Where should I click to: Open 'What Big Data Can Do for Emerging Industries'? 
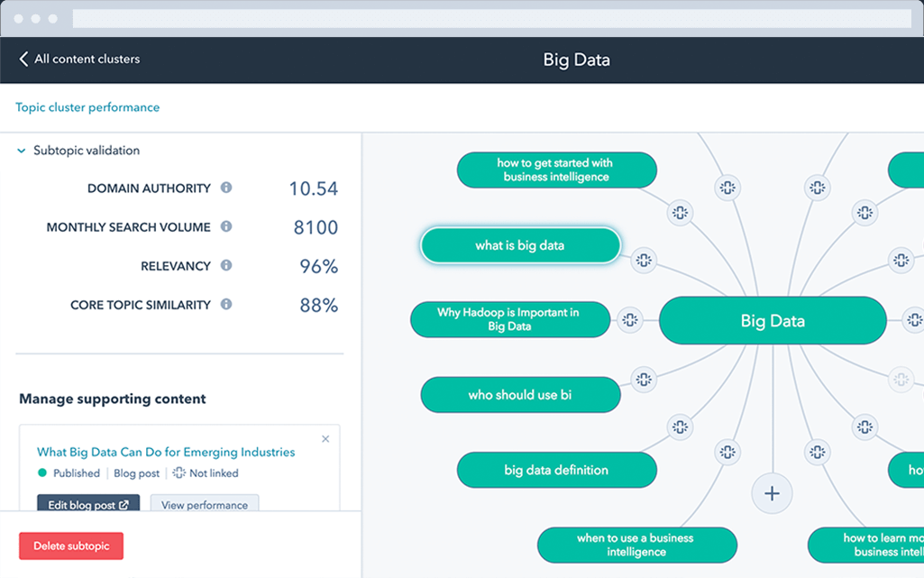pos(166,452)
